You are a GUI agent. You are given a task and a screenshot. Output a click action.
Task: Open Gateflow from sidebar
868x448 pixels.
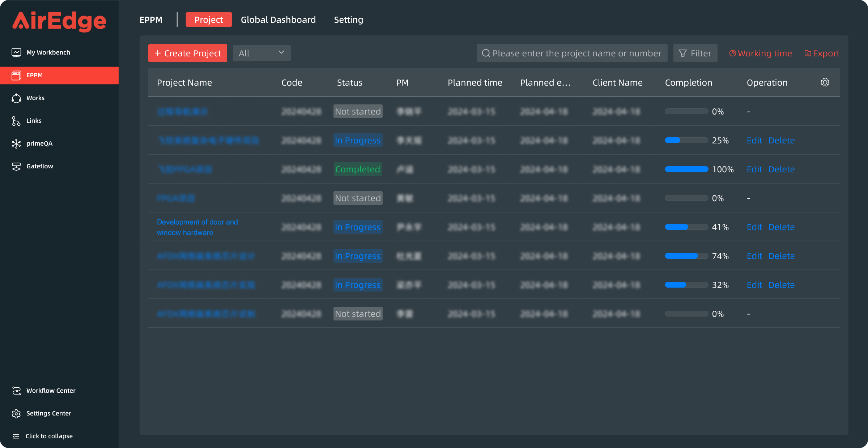point(59,166)
